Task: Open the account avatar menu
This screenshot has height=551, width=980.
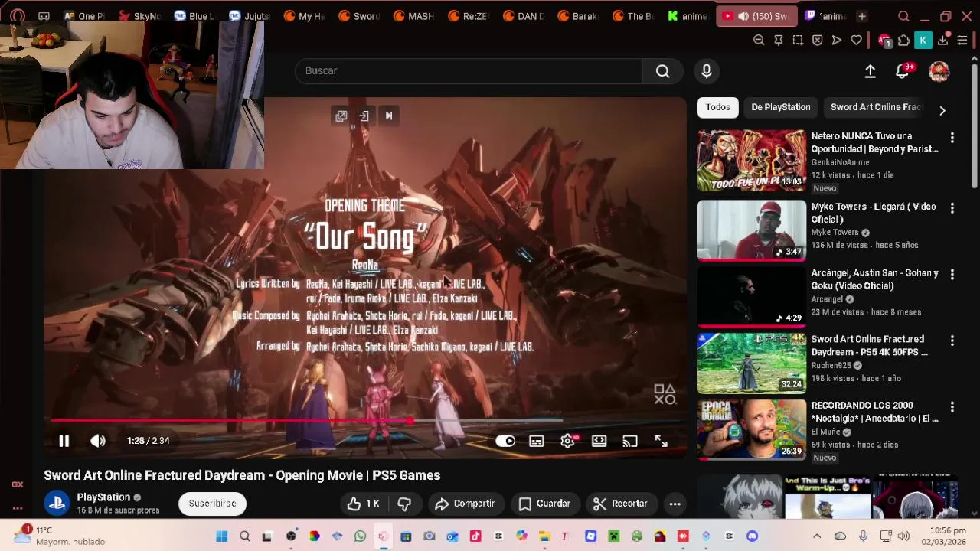Action: [939, 71]
